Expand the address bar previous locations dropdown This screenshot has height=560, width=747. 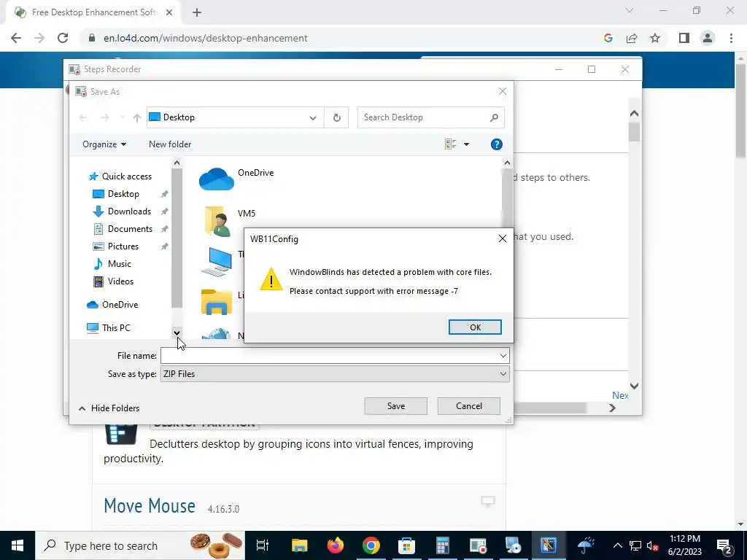312,117
